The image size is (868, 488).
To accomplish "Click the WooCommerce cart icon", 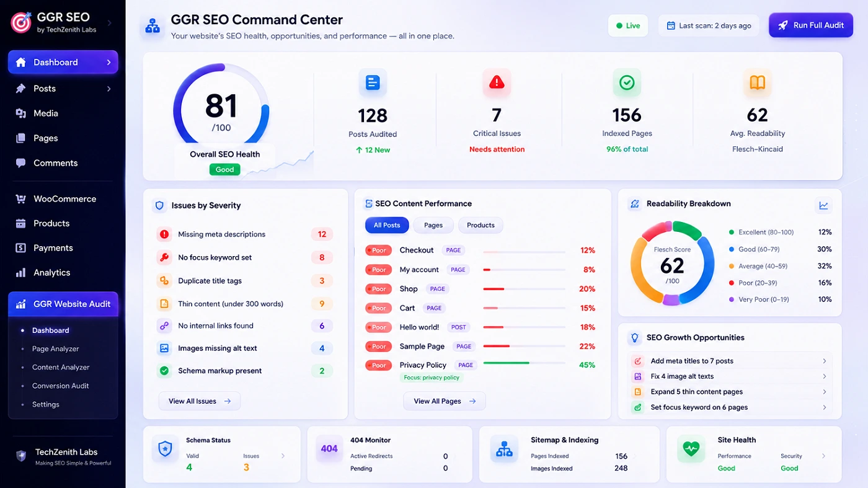I will click(21, 199).
